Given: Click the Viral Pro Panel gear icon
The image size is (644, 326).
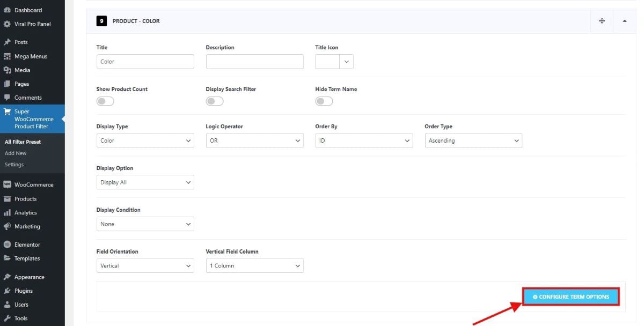Looking at the screenshot, I should tap(7, 24).
